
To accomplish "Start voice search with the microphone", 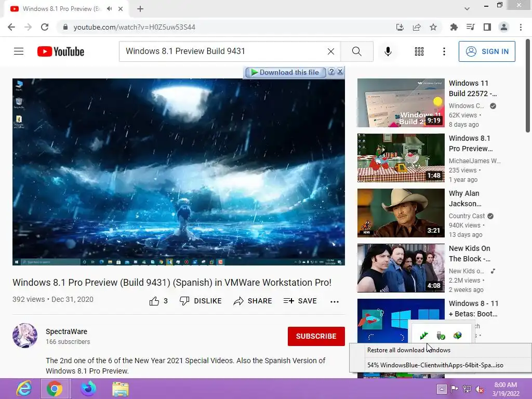I will 388,51.
